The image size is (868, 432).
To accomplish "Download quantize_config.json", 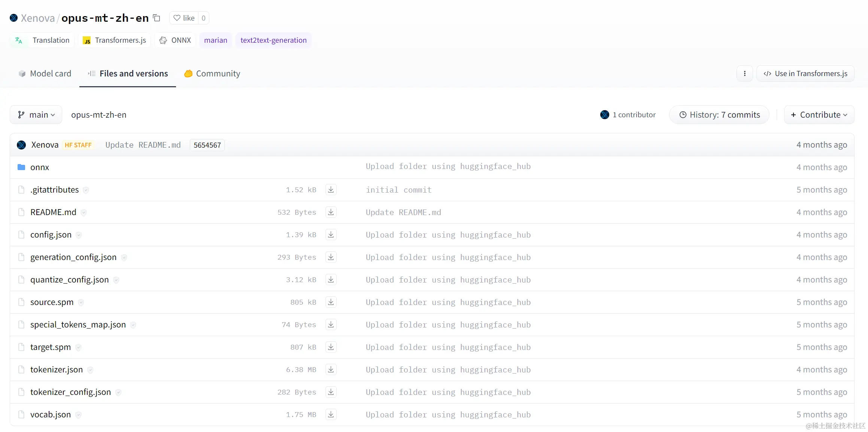I will click(x=331, y=280).
